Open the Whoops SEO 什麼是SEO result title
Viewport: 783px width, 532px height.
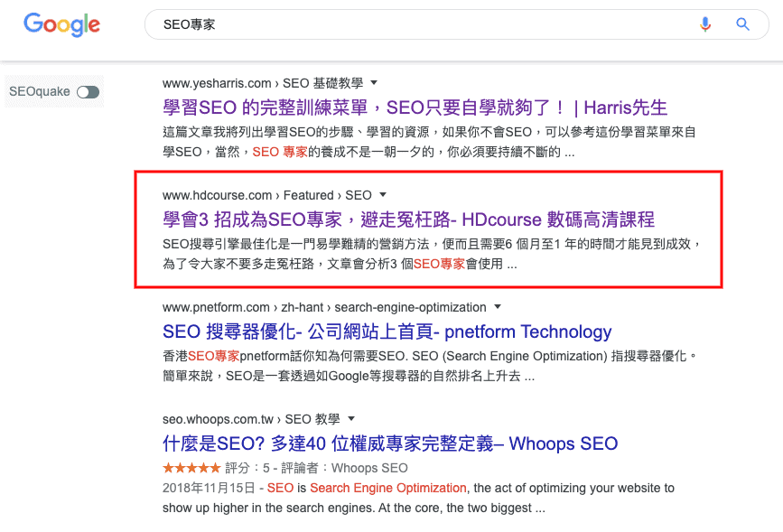390,443
